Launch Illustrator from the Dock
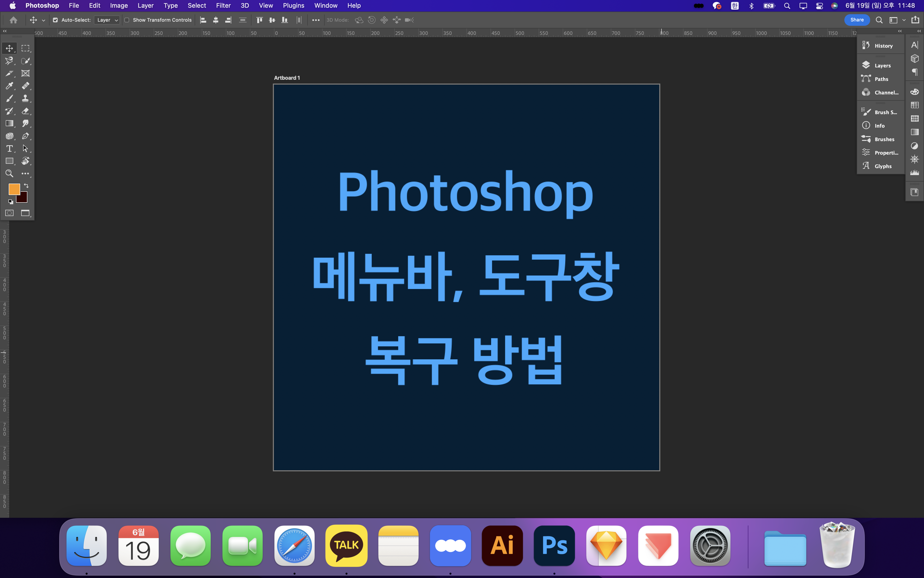The width and height of the screenshot is (924, 578). (502, 545)
